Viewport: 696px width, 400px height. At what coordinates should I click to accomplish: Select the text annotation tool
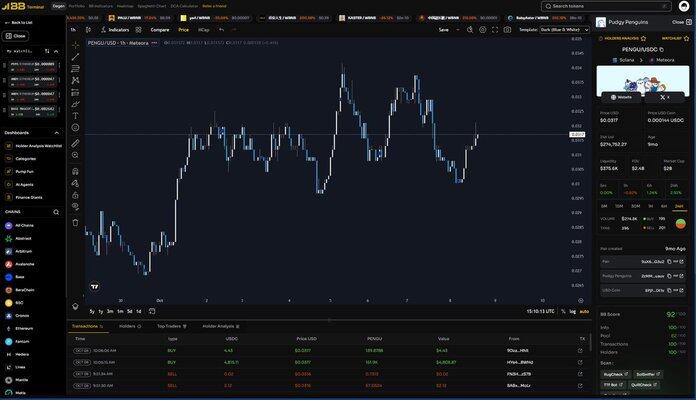tap(75, 115)
